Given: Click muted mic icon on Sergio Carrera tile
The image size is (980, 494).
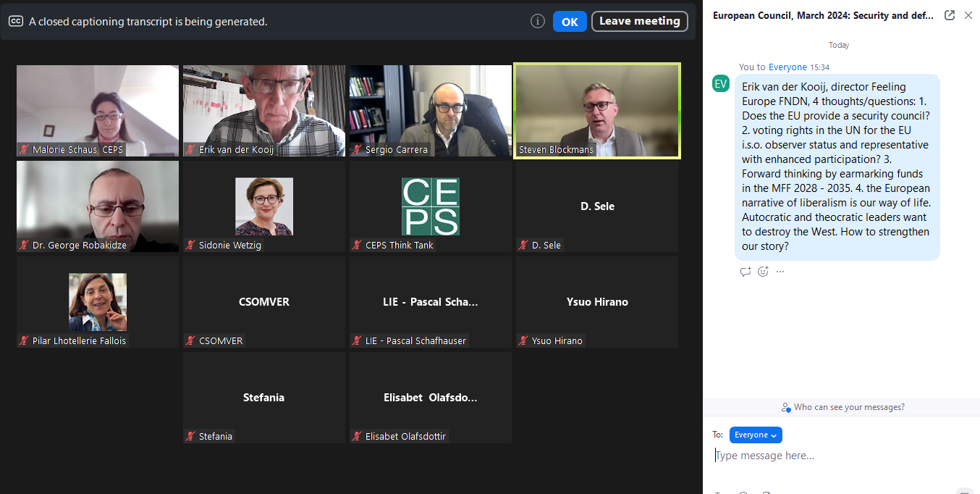Looking at the screenshot, I should [x=358, y=150].
